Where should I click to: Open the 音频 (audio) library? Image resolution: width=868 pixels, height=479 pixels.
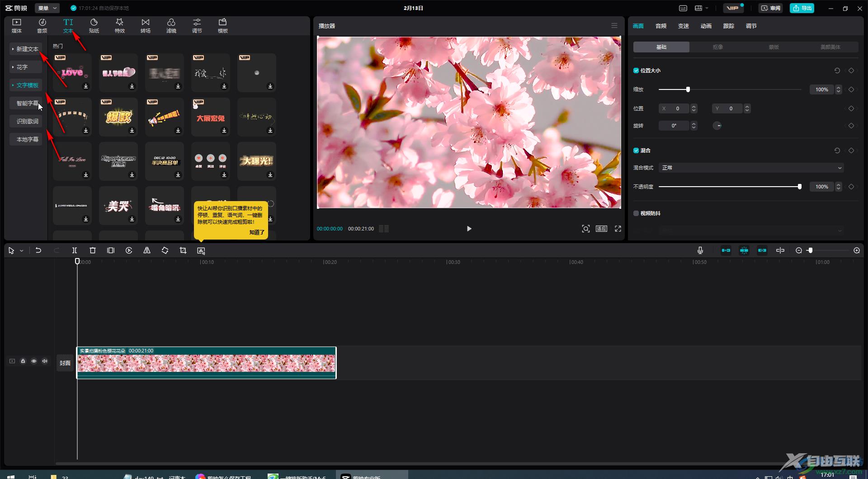[x=42, y=26]
